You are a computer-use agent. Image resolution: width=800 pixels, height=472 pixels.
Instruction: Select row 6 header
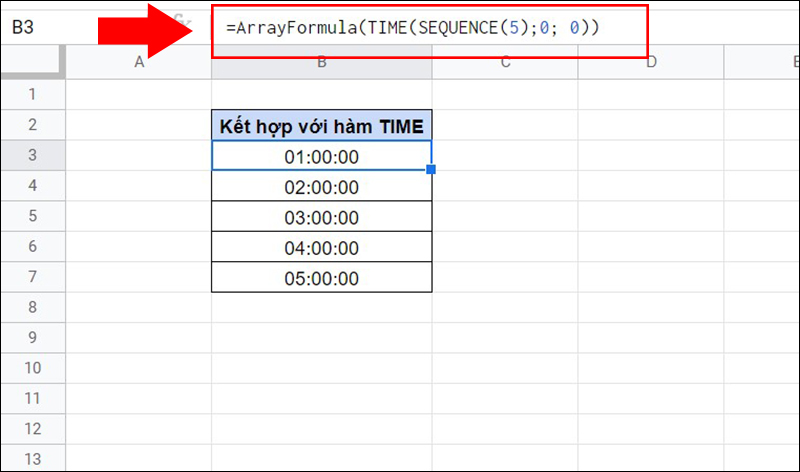coord(33,246)
